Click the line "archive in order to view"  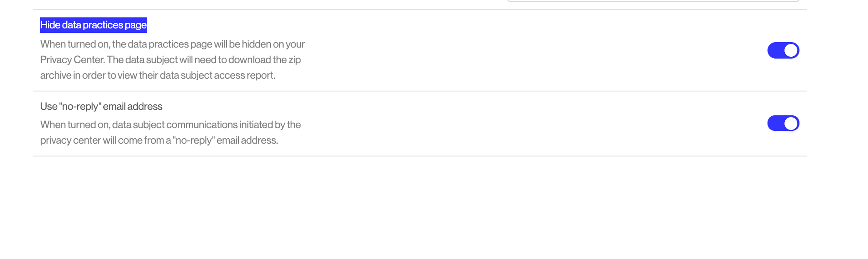coord(158,76)
